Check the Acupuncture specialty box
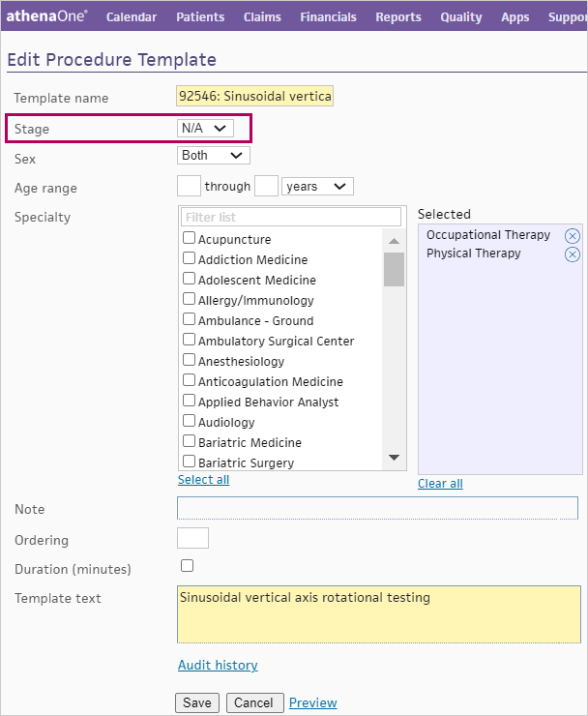This screenshot has width=588, height=716. pos(190,238)
